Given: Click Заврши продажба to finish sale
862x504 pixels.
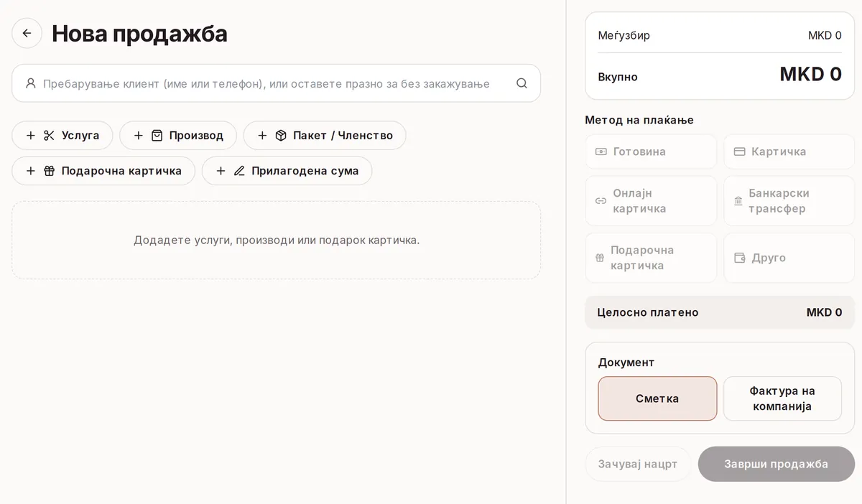Looking at the screenshot, I should [x=776, y=464].
